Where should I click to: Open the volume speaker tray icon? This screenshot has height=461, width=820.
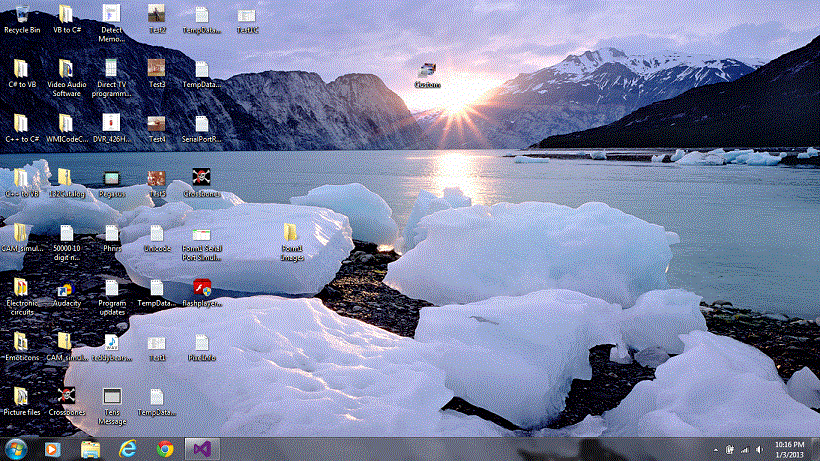[x=759, y=450]
